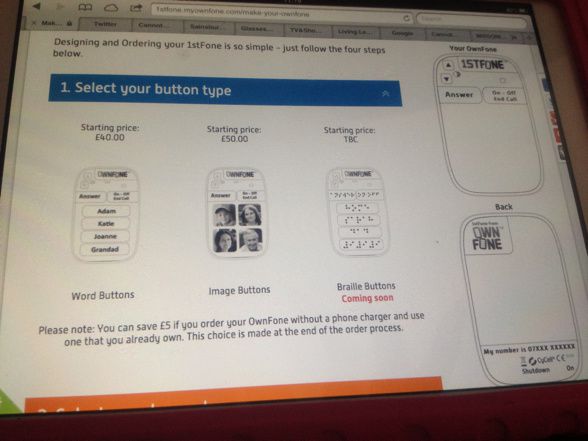Click the 'Adam' button on Word phone
The image size is (588, 441).
point(106,211)
